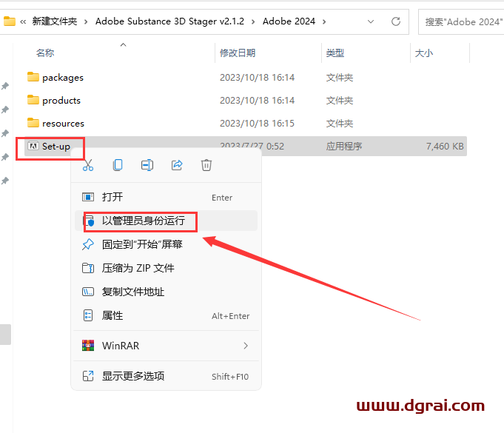Screen dimensions: 504x433
Task: Select 压缩为 ZIP 文件 option
Action: point(166,268)
